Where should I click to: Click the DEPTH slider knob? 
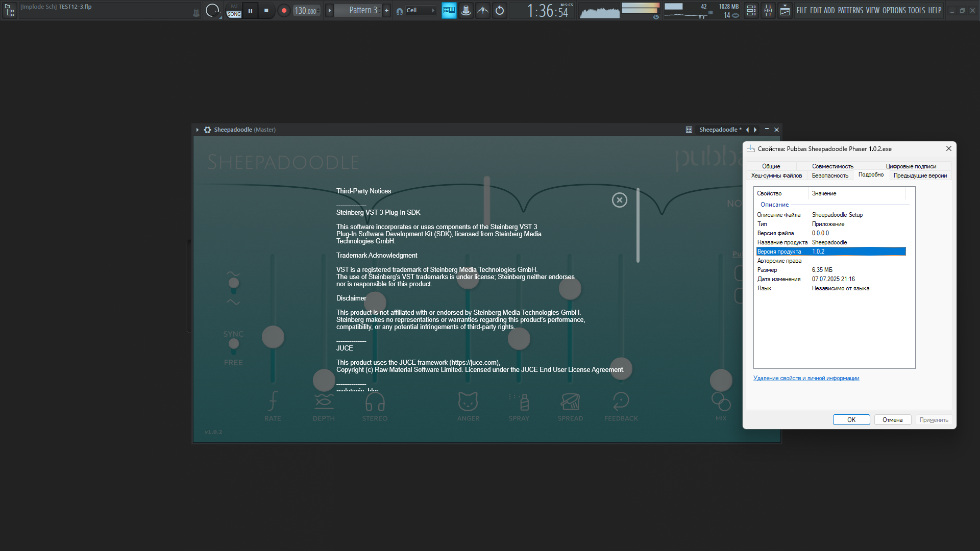click(x=324, y=380)
